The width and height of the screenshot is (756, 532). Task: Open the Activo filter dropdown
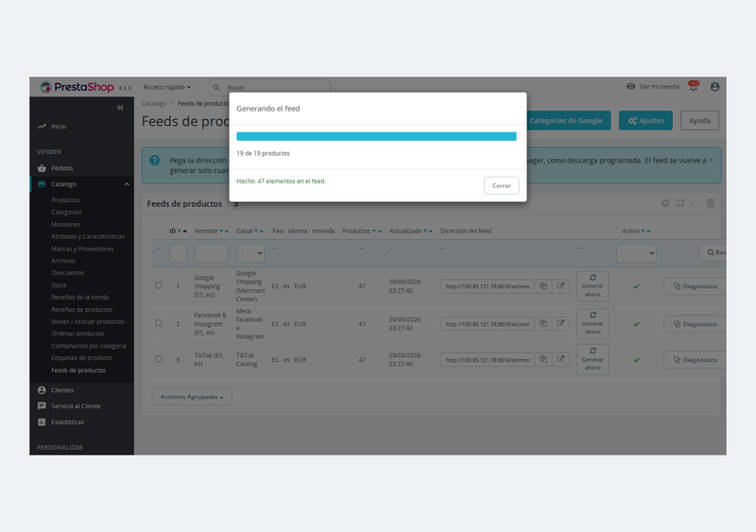(x=636, y=253)
